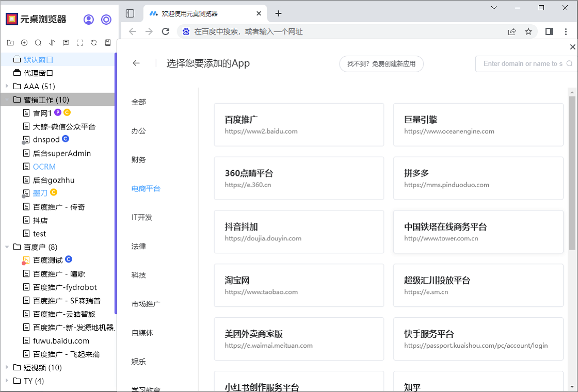This screenshot has width=578, height=392.
Task: Click the sync refresh icon in sidebar toolbar
Action: [94, 43]
